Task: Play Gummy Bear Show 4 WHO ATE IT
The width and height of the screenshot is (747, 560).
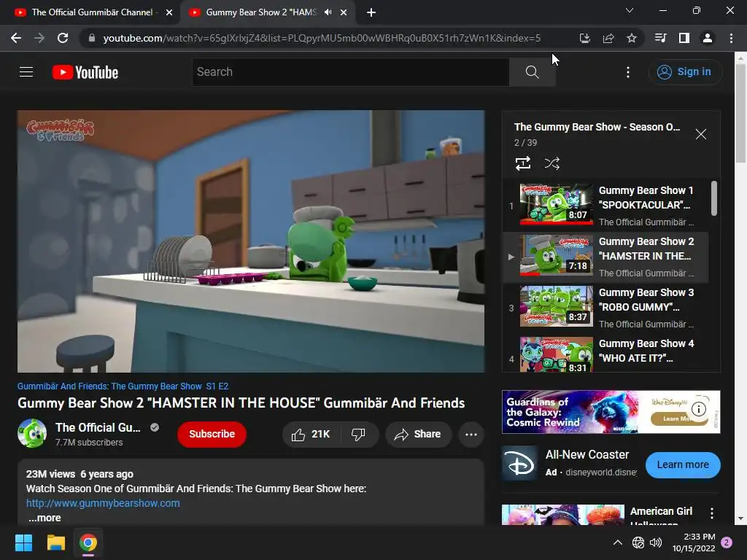Action: click(605, 354)
